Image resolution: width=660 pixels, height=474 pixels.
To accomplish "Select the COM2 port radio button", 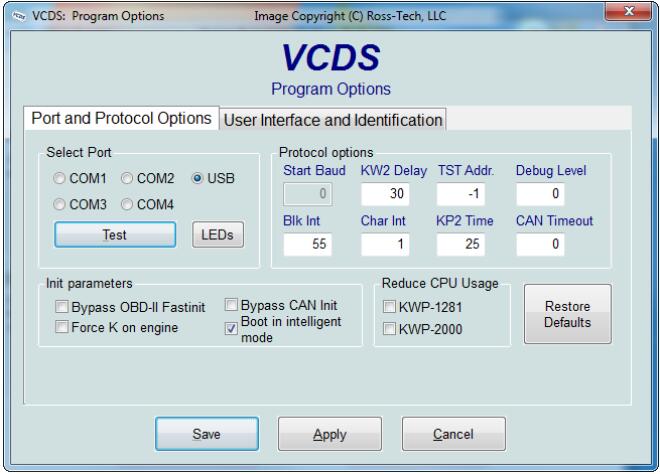I will [127, 178].
